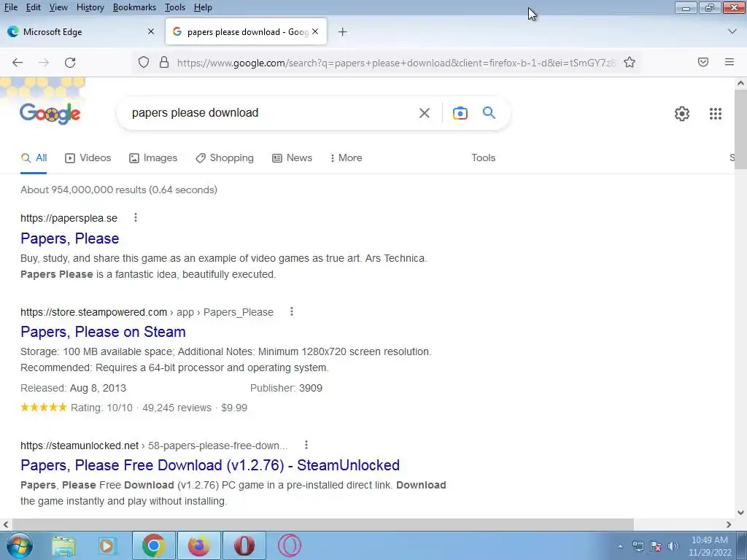Search by image using camera icon
Image resolution: width=747 pixels, height=560 pixels.
(x=460, y=113)
